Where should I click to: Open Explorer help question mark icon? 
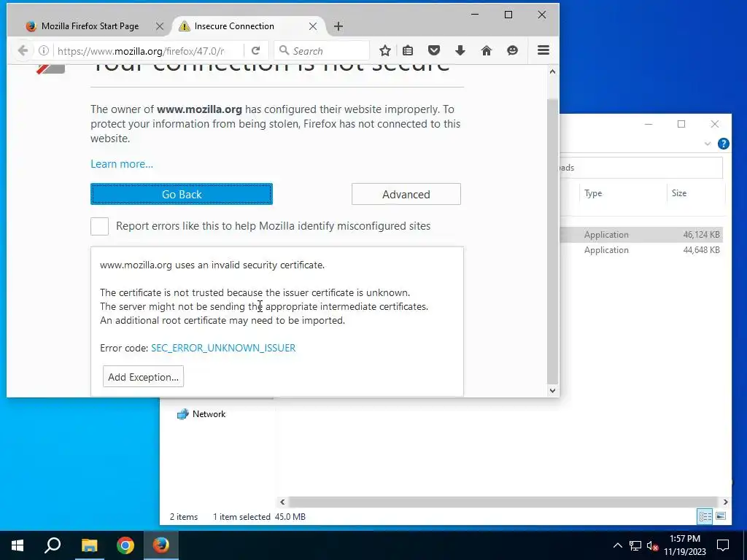tap(723, 144)
